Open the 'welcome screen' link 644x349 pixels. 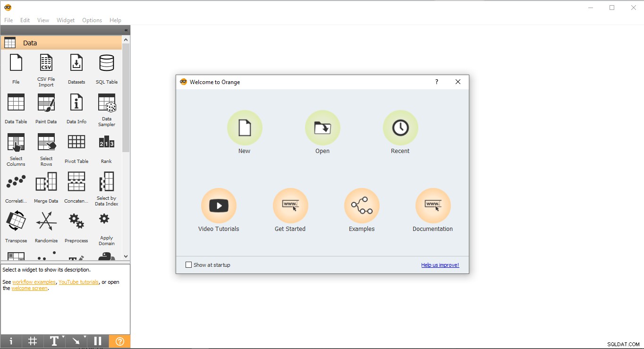(x=29, y=288)
